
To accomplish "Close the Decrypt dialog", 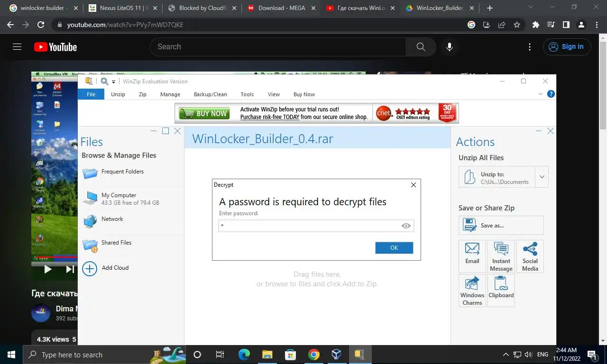I will [413, 185].
